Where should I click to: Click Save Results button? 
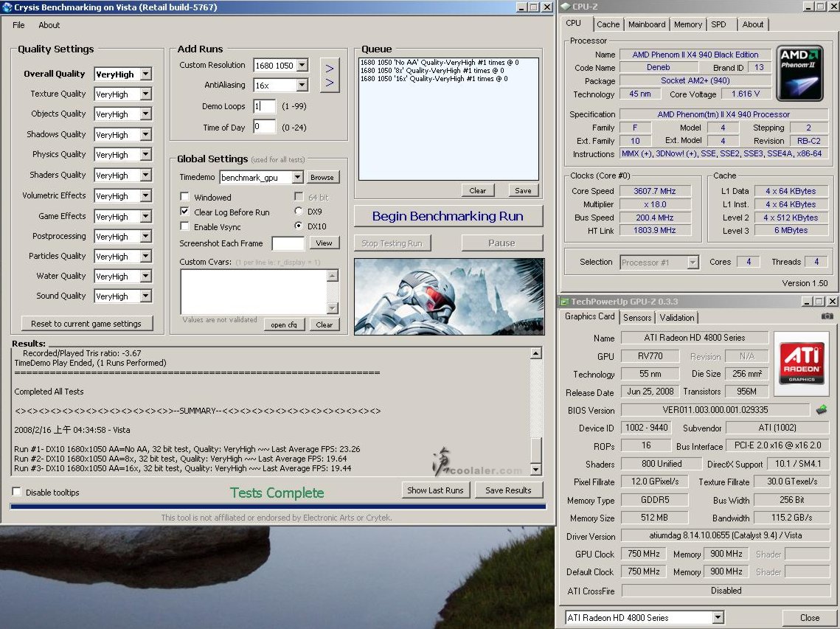coord(508,490)
